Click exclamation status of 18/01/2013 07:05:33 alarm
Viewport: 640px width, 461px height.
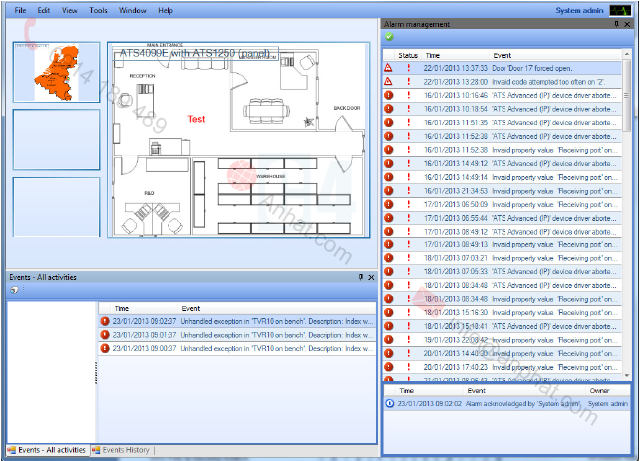pos(409,272)
